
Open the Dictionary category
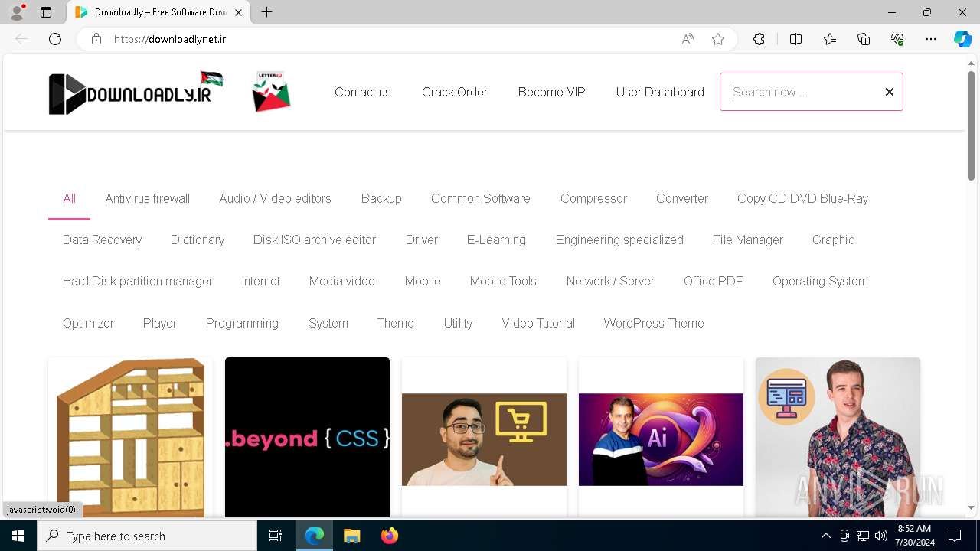point(198,240)
